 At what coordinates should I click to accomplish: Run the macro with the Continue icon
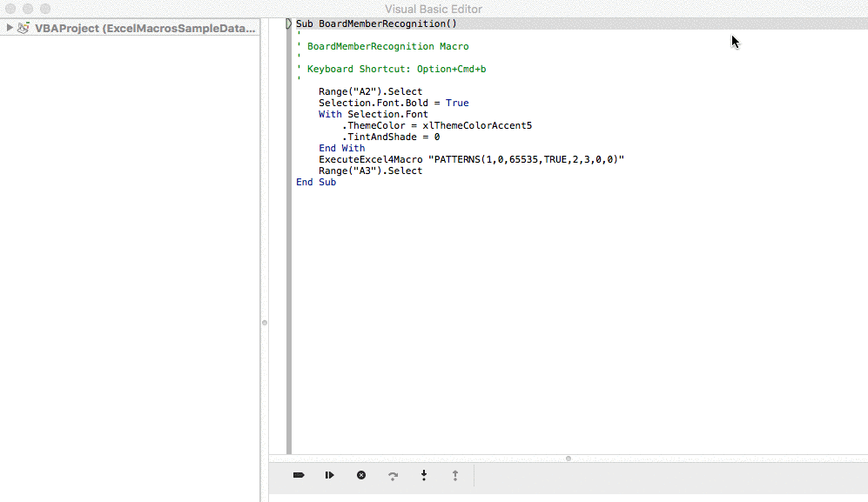[x=330, y=475]
